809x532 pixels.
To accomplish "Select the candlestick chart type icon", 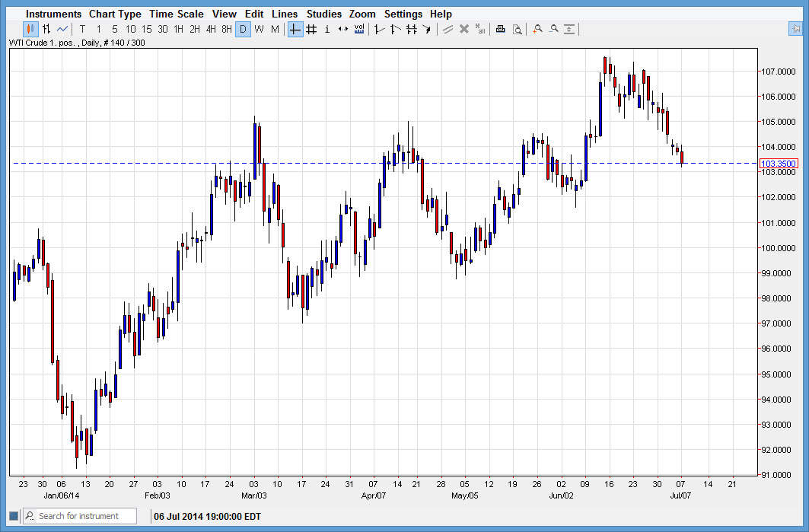I will [x=30, y=29].
